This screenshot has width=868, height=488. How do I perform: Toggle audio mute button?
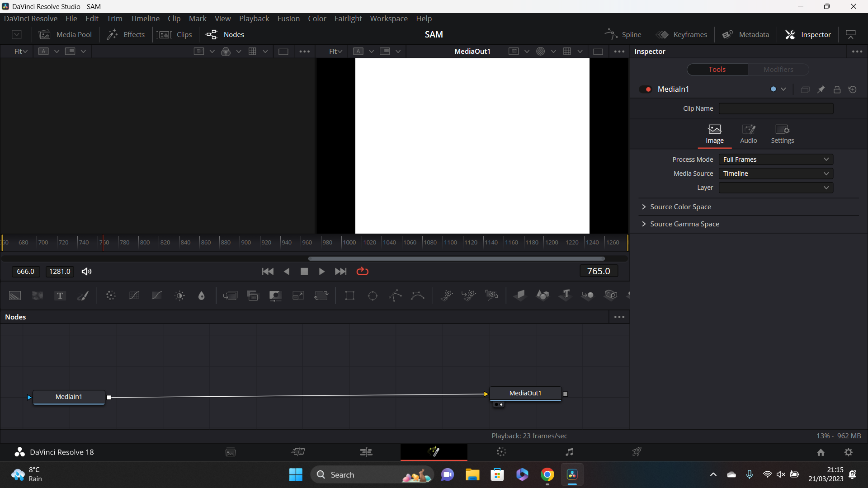click(x=86, y=271)
